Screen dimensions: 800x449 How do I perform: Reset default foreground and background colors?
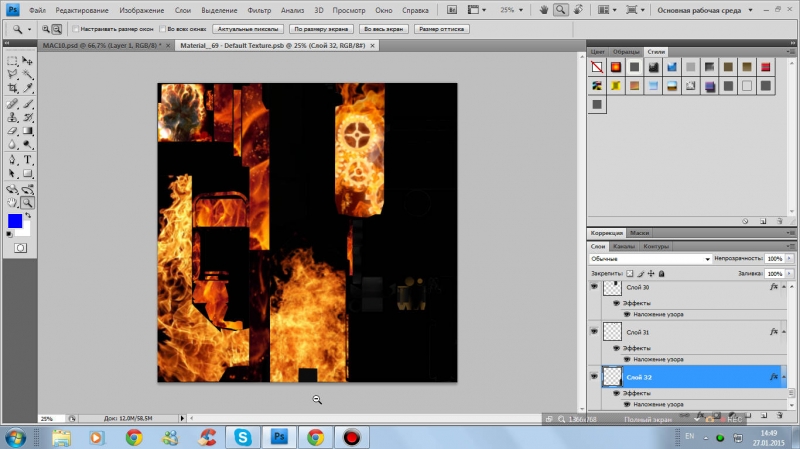pyautogui.click(x=9, y=234)
